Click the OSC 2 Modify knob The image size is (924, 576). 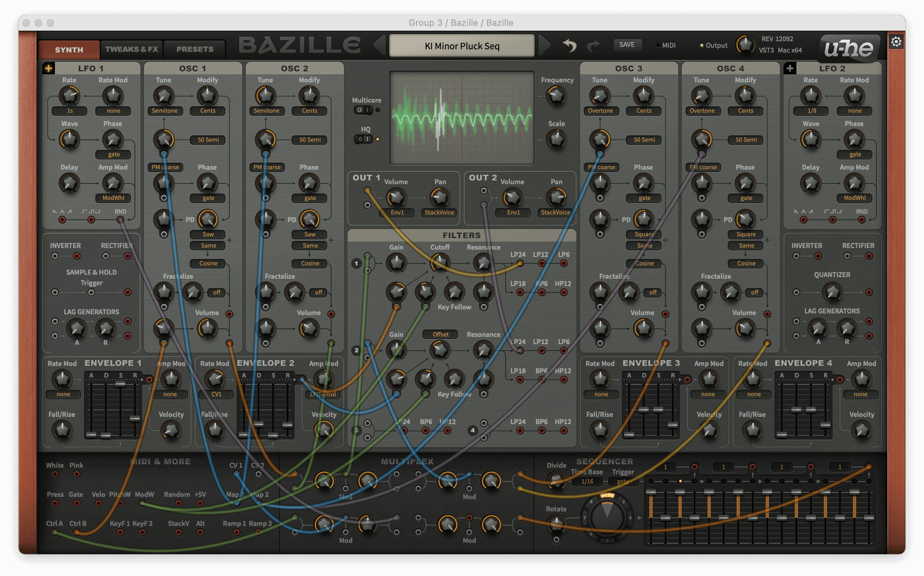click(309, 96)
